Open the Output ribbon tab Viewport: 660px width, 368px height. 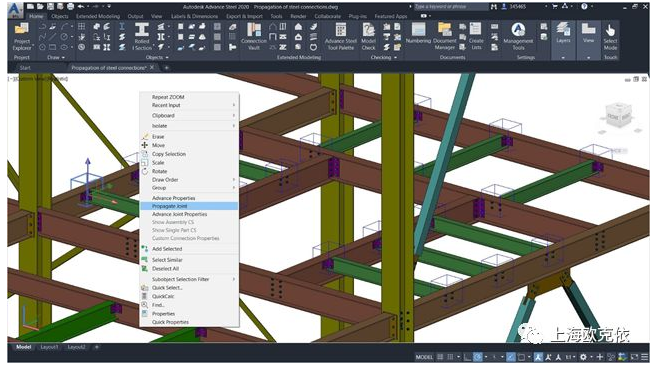pyautogui.click(x=135, y=16)
